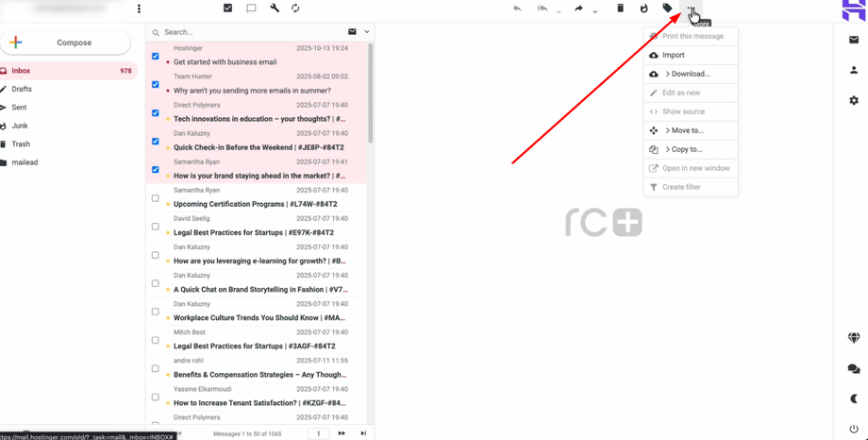Expand the Move to... submenu
Image resolution: width=868 pixels, height=440 pixels.
coord(691,130)
